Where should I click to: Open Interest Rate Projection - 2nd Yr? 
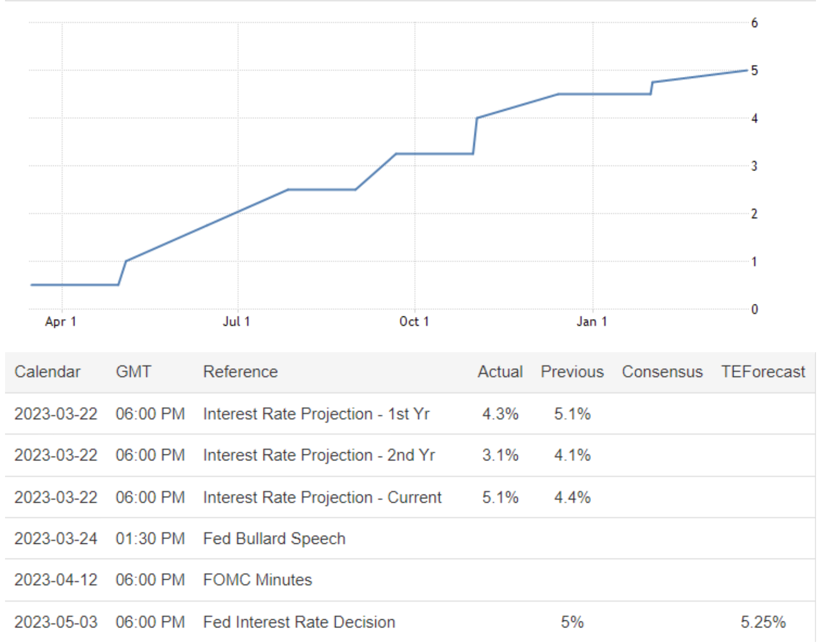pyautogui.click(x=319, y=455)
